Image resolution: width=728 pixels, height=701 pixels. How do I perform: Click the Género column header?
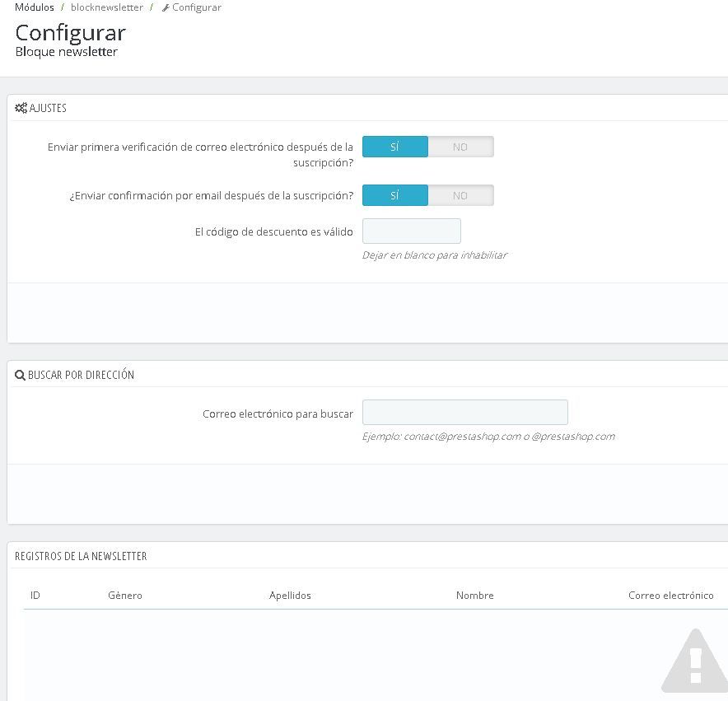(125, 596)
